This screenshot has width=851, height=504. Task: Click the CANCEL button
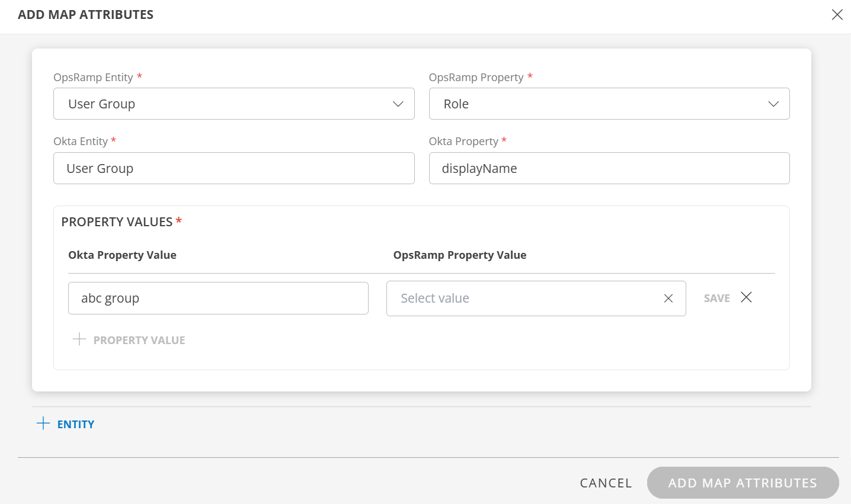[605, 483]
